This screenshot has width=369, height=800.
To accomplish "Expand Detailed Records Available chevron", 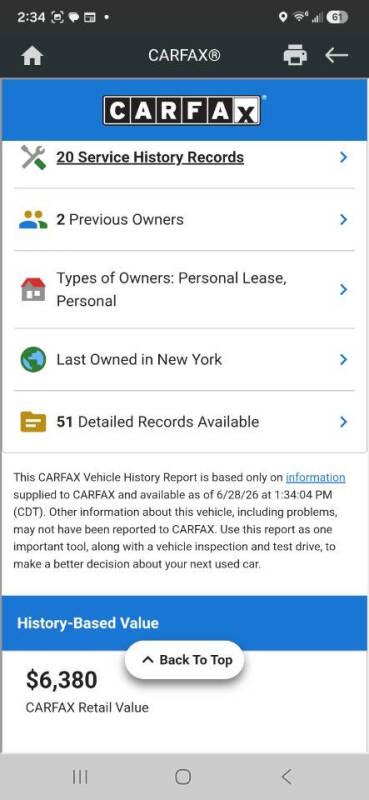I will point(343,422).
